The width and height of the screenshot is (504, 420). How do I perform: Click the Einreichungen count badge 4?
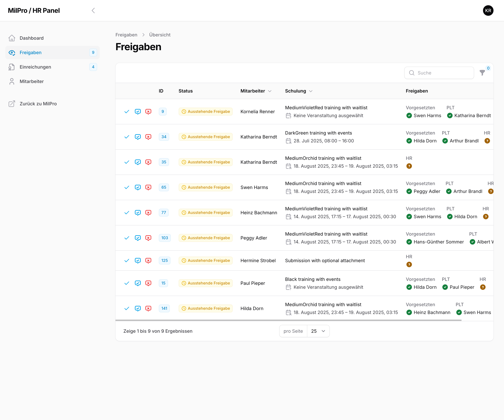point(93,67)
